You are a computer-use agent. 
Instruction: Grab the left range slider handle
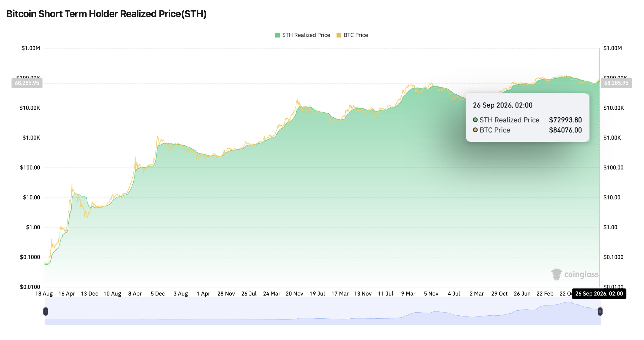[46, 311]
